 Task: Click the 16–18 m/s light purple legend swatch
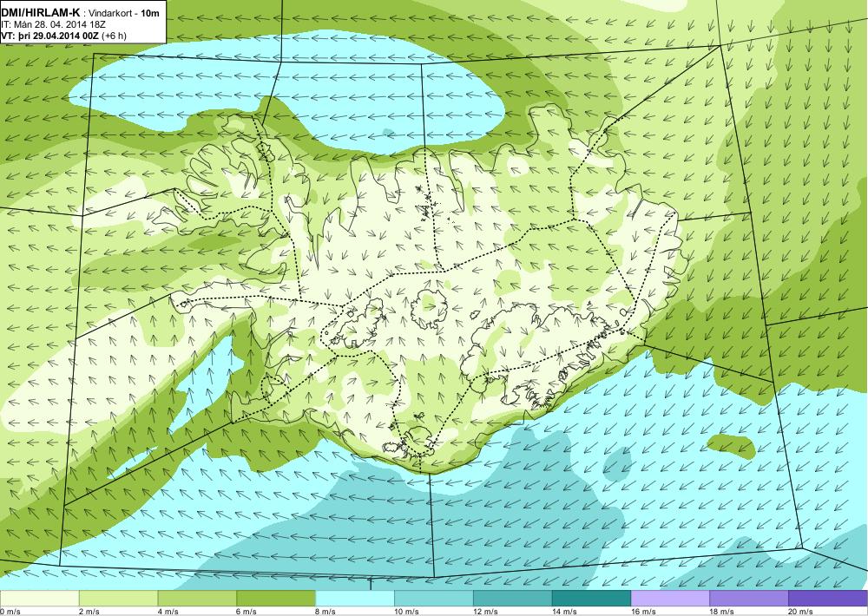[x=670, y=599]
